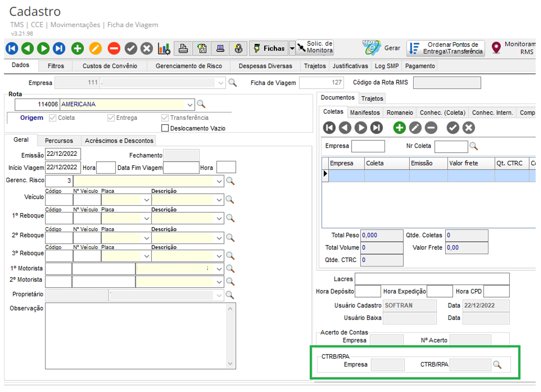Image resolution: width=541 pixels, height=392 pixels.
Task: Add a new Coleta with green plus
Action: point(399,128)
